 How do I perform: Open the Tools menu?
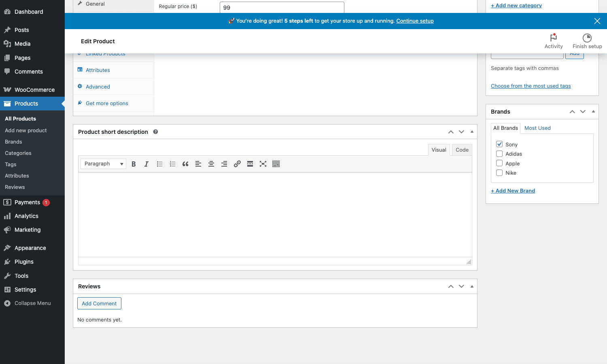point(32,276)
